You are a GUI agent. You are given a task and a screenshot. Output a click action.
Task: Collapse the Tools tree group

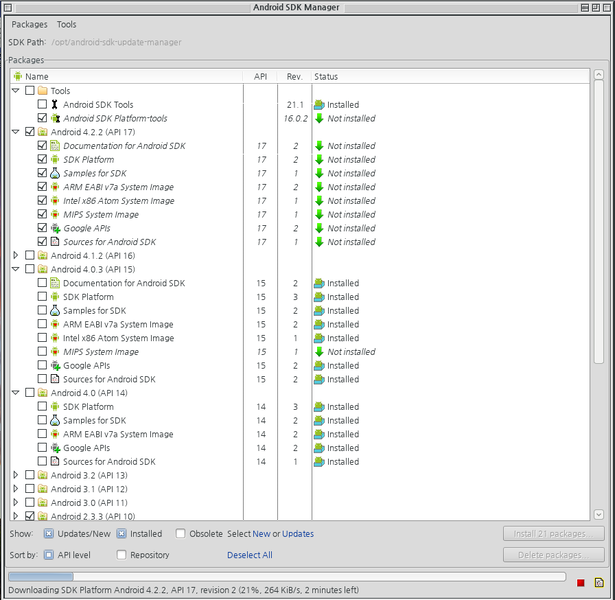click(15, 91)
